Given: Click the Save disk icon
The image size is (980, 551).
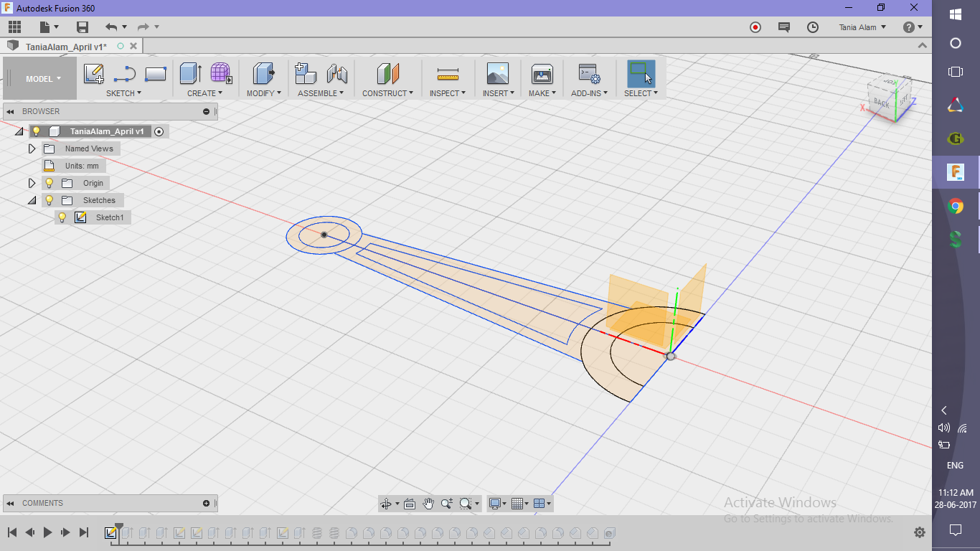Looking at the screenshot, I should 83,27.
